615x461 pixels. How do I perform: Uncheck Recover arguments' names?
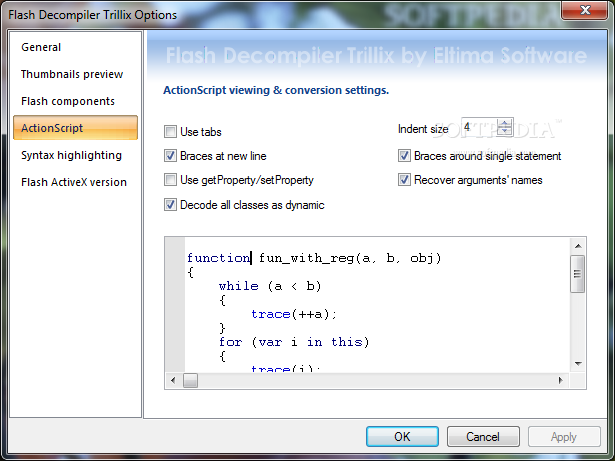pos(404,180)
